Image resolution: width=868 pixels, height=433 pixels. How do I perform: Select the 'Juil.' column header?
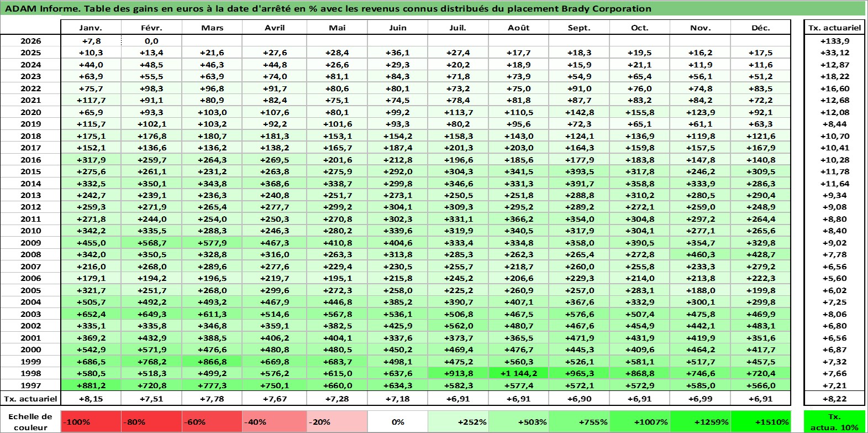(x=458, y=28)
